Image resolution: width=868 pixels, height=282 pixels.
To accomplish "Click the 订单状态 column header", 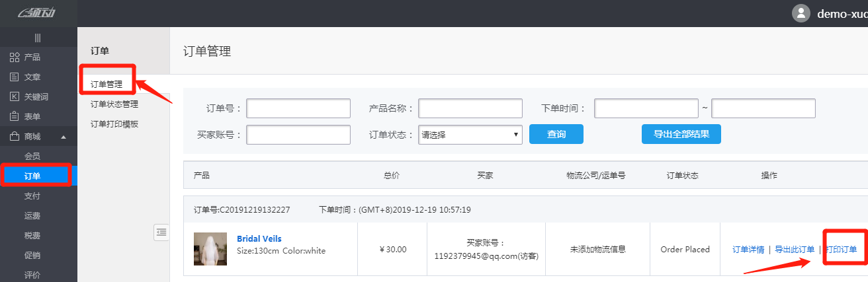I will tap(683, 176).
